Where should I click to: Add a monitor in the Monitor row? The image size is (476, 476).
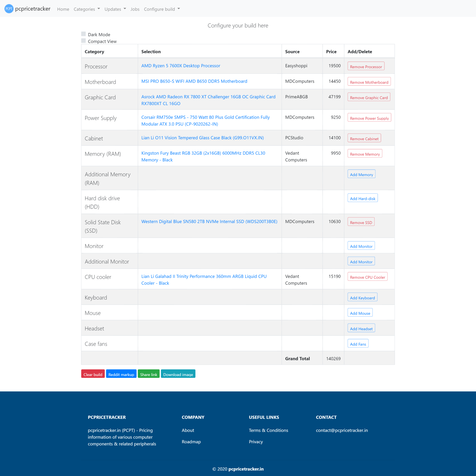[361, 246]
